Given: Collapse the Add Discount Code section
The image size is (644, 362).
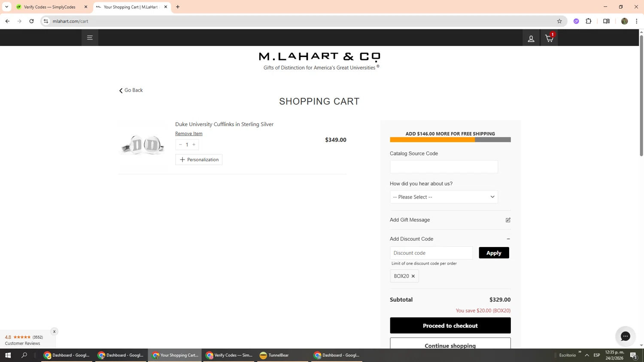Looking at the screenshot, I should tap(508, 239).
